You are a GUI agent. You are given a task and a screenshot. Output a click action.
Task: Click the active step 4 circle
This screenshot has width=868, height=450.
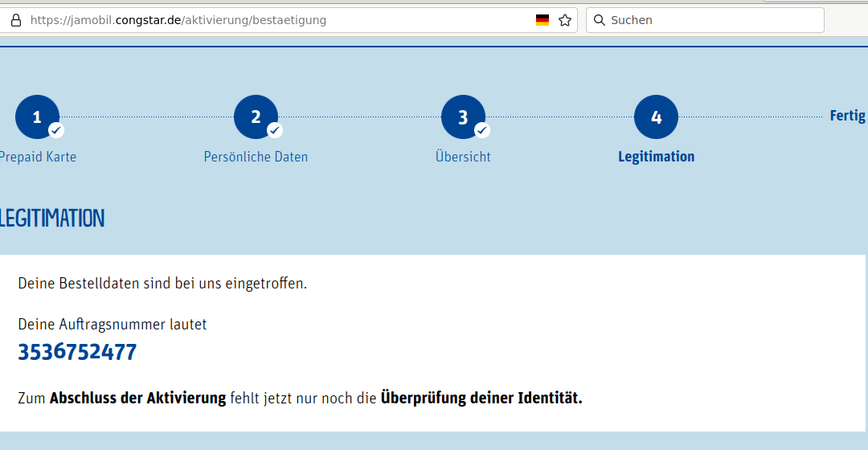(656, 117)
